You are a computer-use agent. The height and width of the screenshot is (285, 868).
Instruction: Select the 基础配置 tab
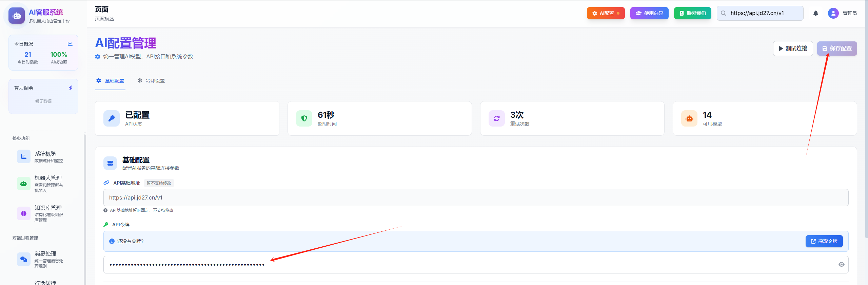110,81
